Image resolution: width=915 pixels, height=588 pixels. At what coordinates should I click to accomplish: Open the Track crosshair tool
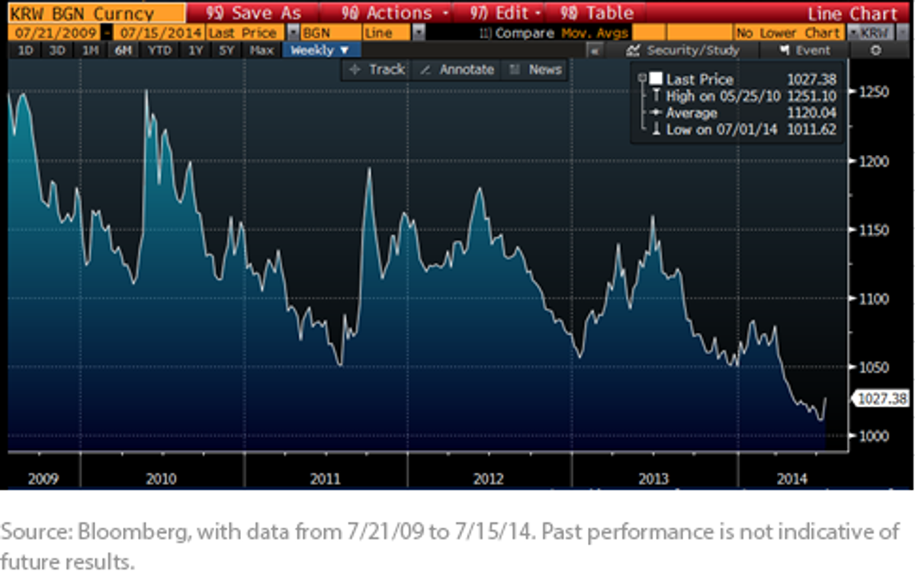coord(377,69)
